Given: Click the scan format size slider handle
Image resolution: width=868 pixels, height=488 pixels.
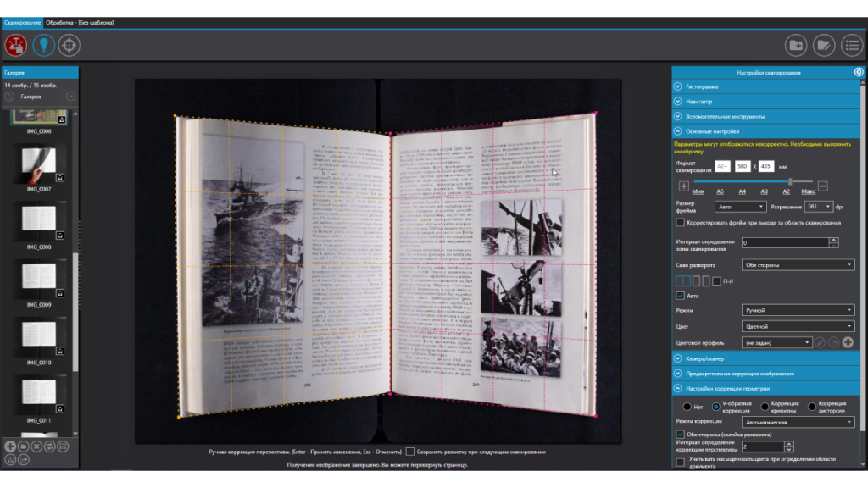Looking at the screenshot, I should 790,181.
